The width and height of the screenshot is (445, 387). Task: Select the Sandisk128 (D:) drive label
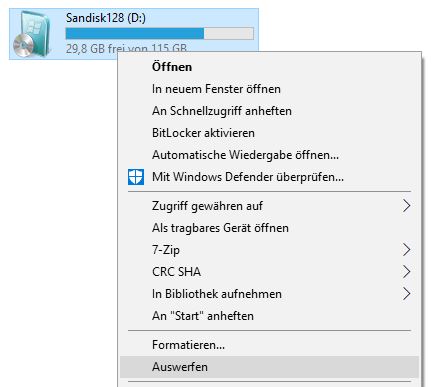[106, 18]
